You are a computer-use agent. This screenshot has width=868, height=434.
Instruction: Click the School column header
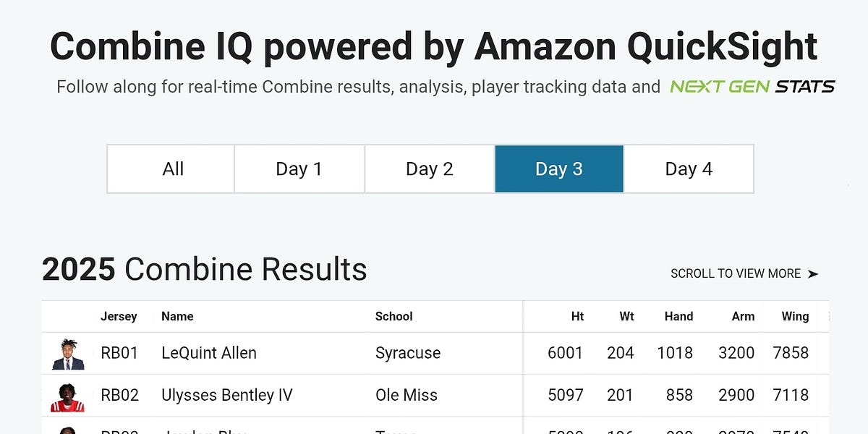tap(394, 316)
